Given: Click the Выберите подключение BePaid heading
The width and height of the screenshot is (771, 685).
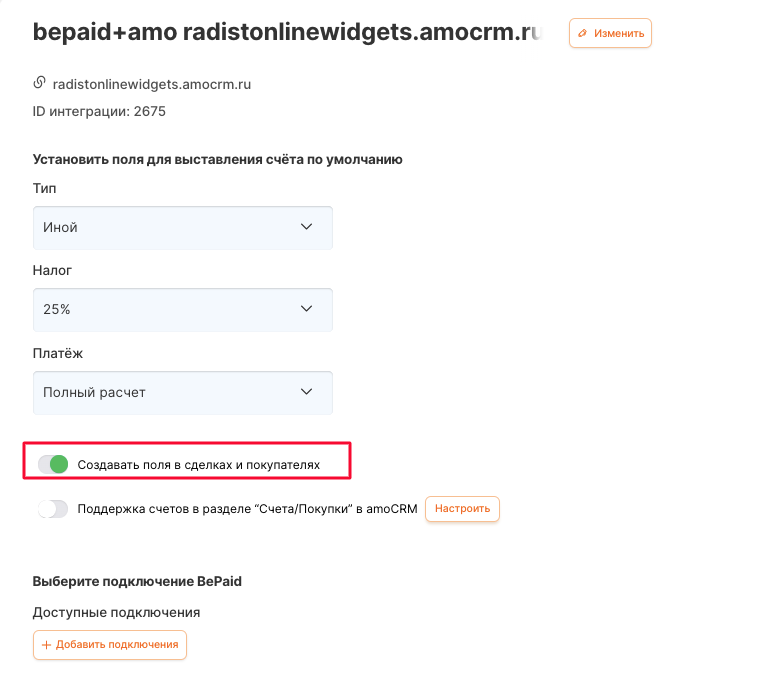Looking at the screenshot, I should (137, 582).
